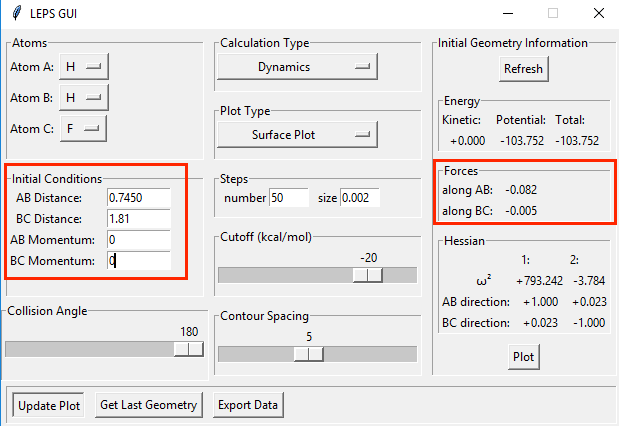This screenshot has width=619, height=426.
Task: Click the Contour Spacing slider handle
Action: 309,353
